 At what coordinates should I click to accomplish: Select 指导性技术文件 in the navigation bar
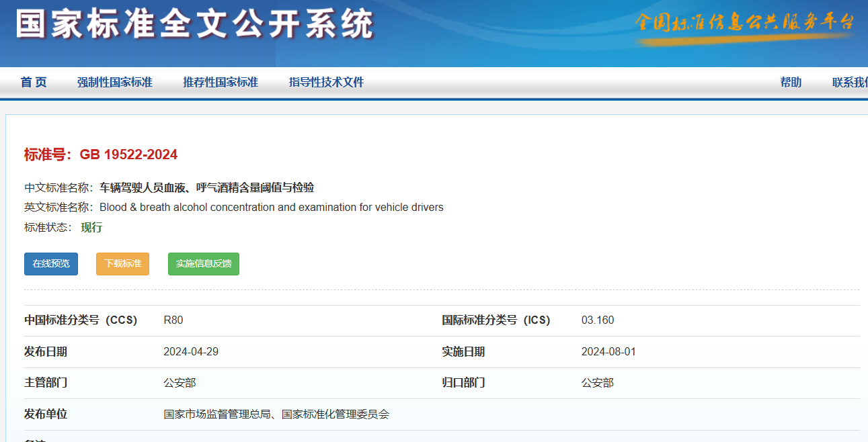point(326,82)
